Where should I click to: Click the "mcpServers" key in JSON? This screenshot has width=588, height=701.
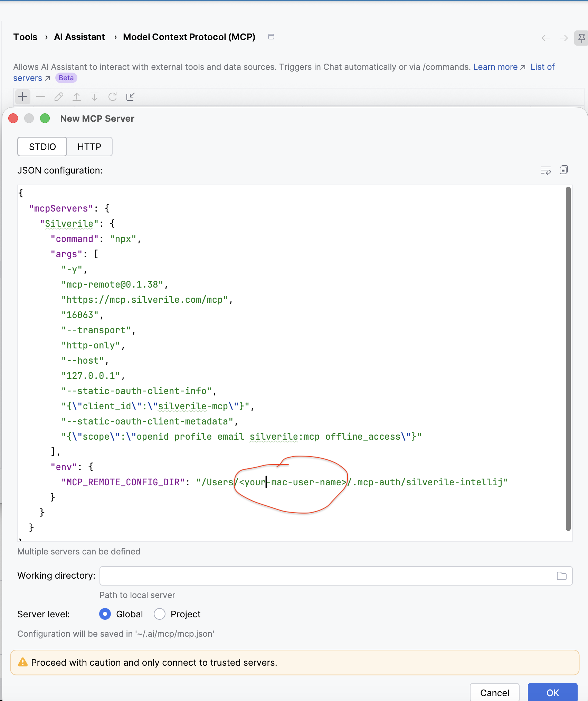click(61, 208)
